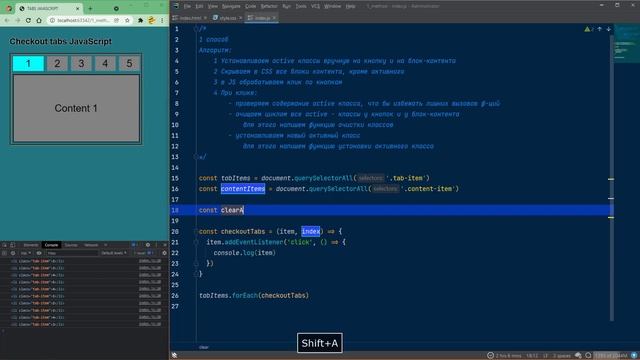Open the Default levels dropdown

point(113,253)
